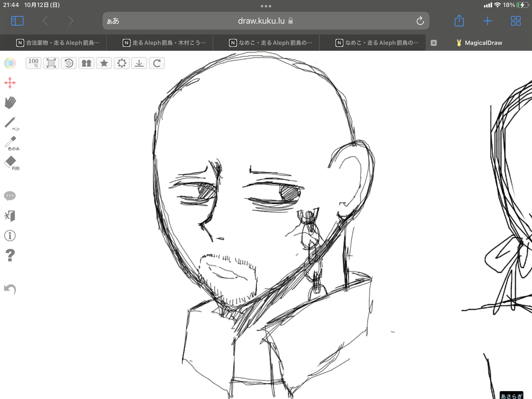Switch to the third tab, first なめこ tab
The height and width of the screenshot is (399, 532).
coord(266,43)
